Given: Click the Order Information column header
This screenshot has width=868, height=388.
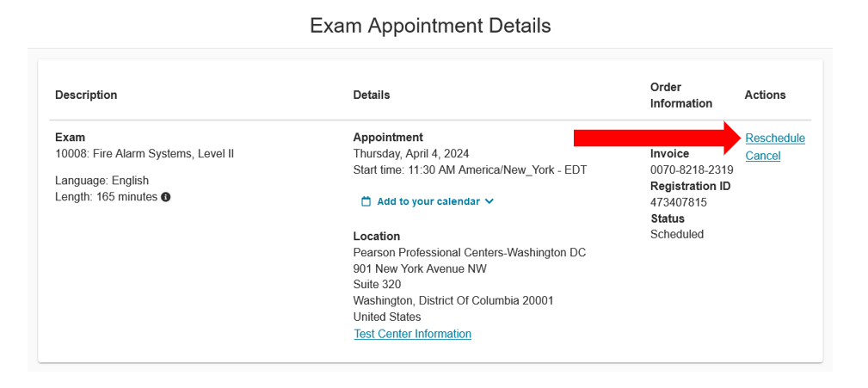Looking at the screenshot, I should coord(680,95).
